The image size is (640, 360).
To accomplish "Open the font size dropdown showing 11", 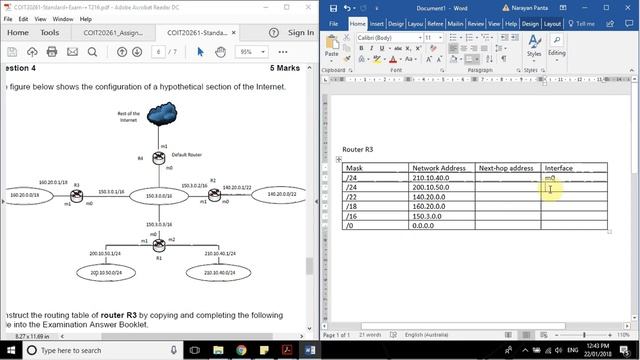I will [x=440, y=38].
